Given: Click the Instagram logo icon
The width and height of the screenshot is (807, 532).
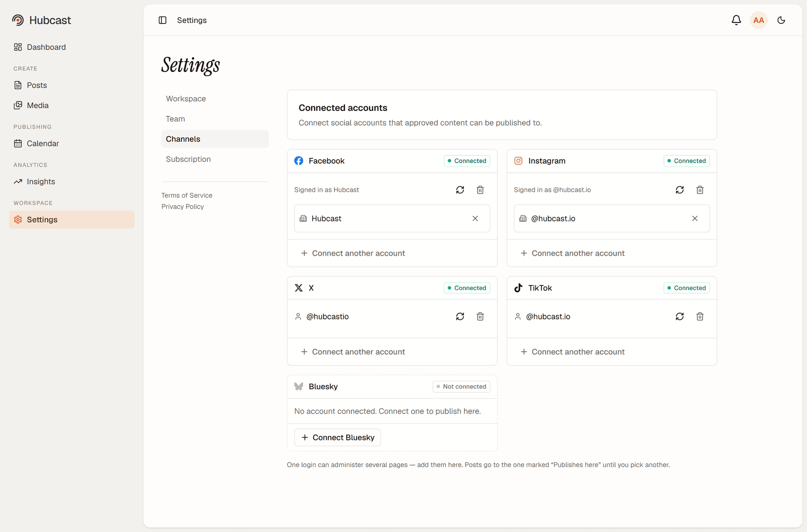Looking at the screenshot, I should pyautogui.click(x=518, y=161).
